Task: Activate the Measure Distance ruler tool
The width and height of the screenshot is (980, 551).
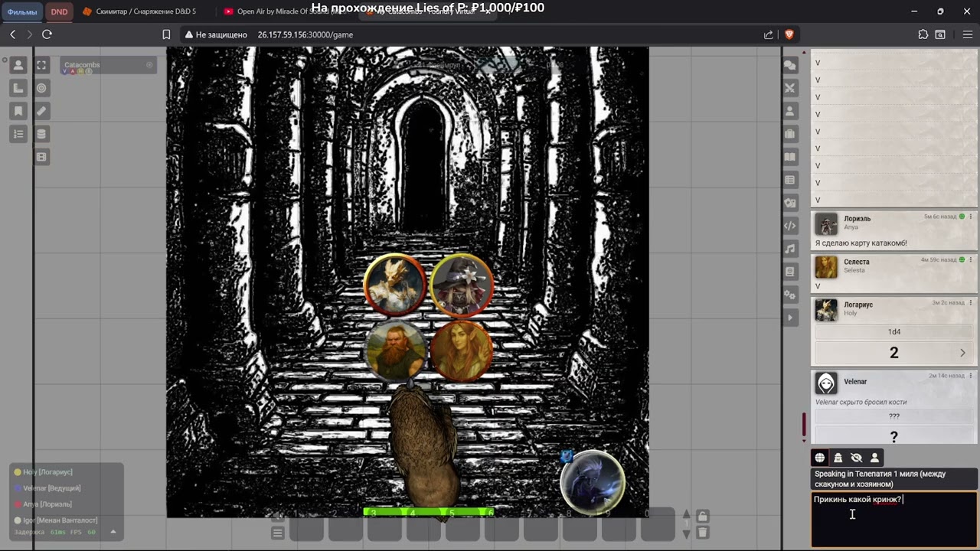Action: click(x=41, y=112)
